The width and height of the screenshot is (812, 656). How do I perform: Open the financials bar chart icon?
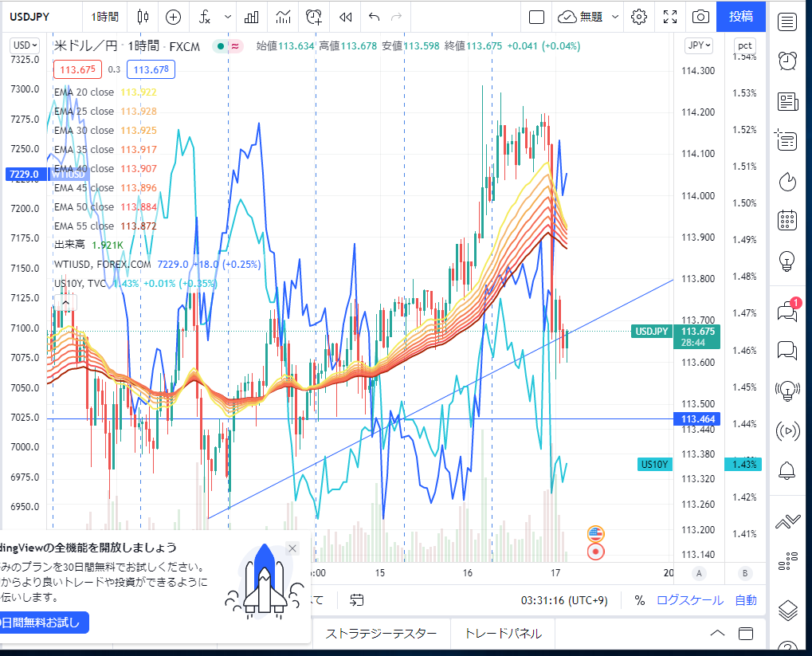[x=251, y=17]
